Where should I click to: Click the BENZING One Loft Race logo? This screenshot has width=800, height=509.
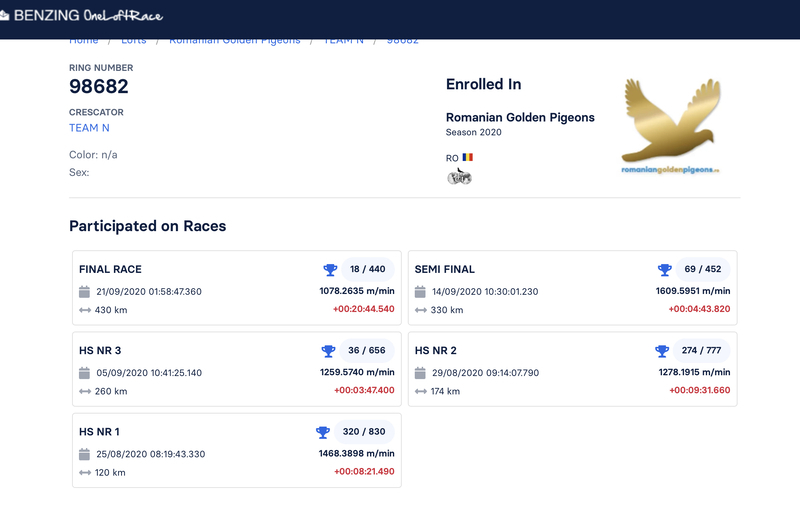click(x=82, y=16)
